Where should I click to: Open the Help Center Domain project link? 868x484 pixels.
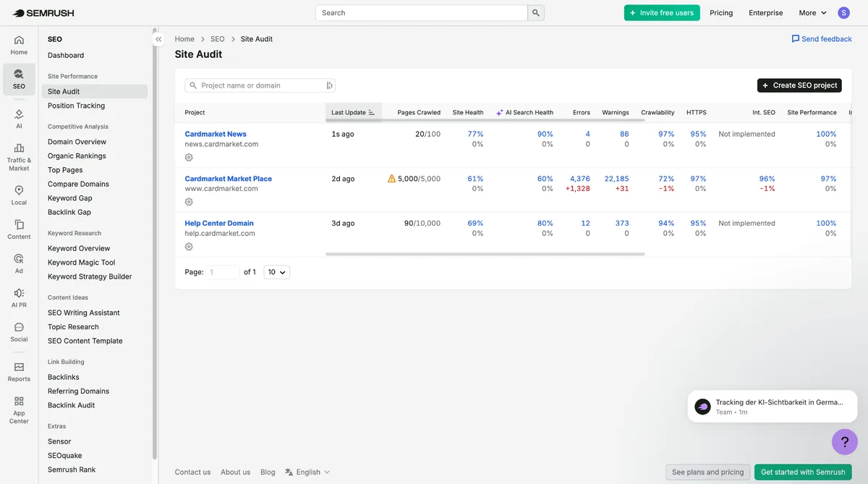coord(219,224)
